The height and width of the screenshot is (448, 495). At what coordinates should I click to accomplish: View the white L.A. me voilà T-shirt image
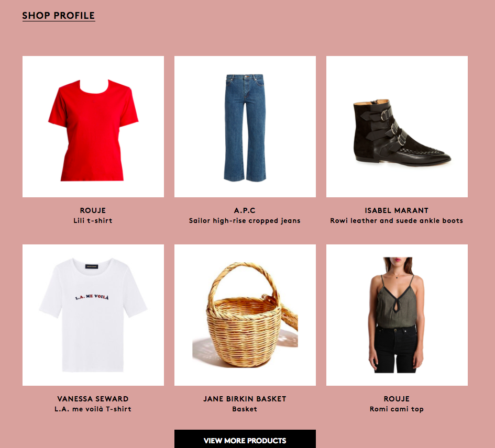(x=93, y=315)
